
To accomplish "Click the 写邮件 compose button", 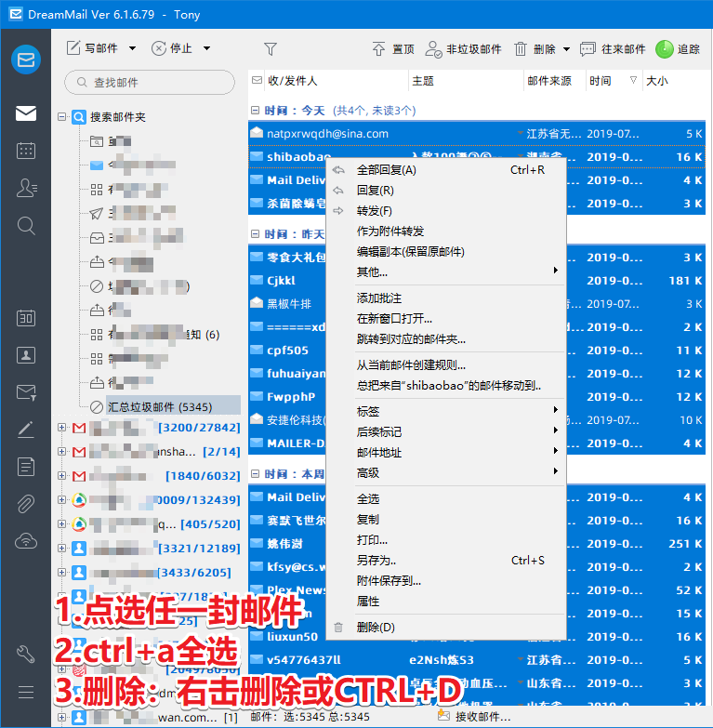I will 92,48.
